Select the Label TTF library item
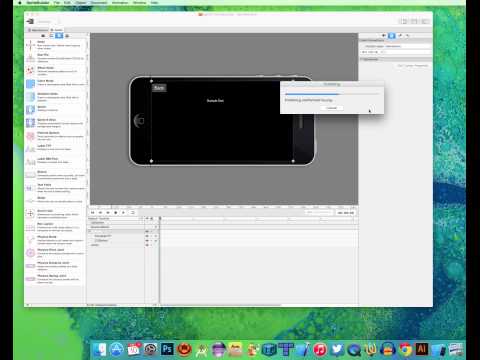The width and height of the screenshot is (480, 360). tap(55, 148)
